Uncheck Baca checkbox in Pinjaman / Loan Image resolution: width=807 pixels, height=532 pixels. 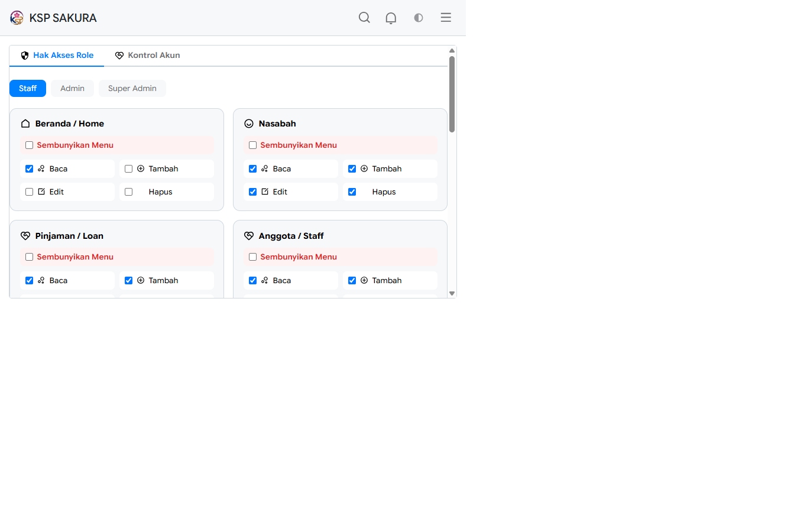(29, 280)
